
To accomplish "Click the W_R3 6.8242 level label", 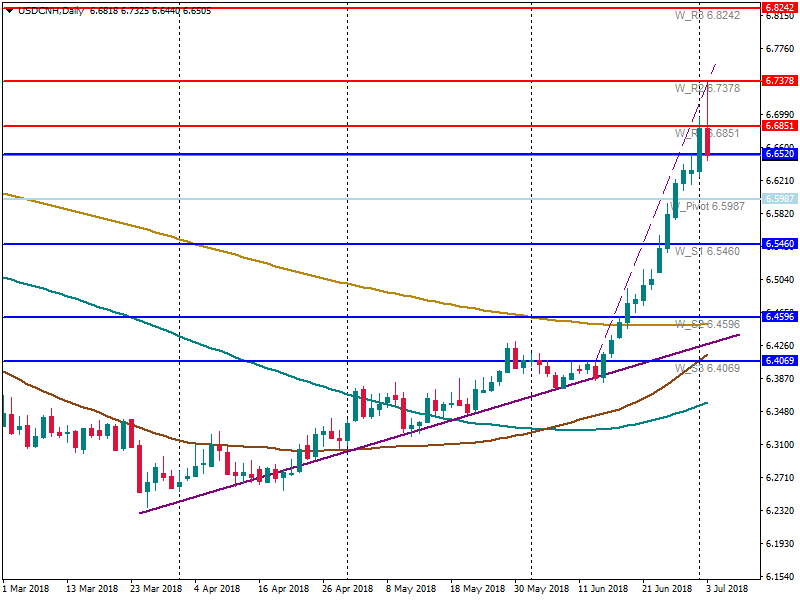I will (707, 17).
